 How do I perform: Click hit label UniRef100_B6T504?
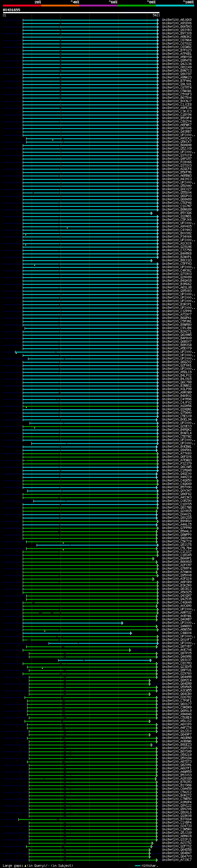pos(177,98)
